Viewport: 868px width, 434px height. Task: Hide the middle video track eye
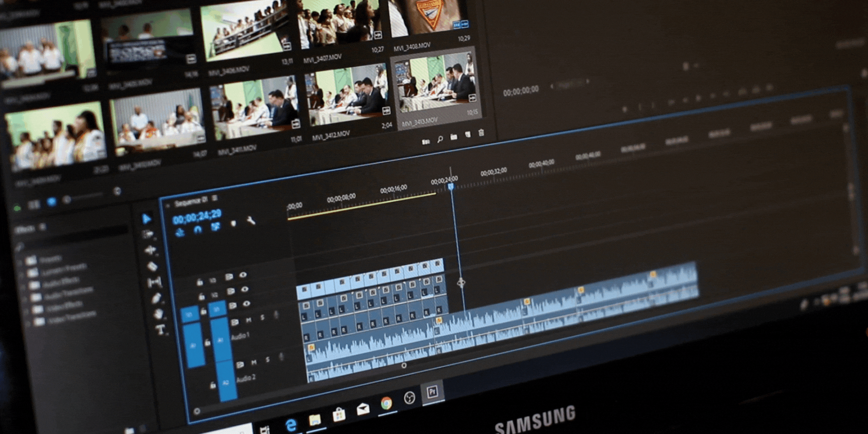click(x=244, y=289)
